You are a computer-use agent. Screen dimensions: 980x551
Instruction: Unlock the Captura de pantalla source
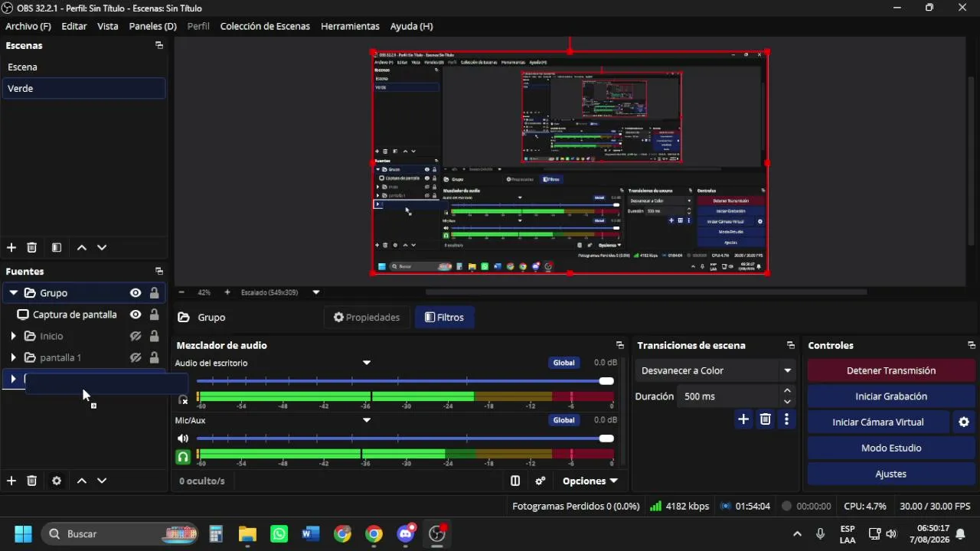click(x=155, y=315)
